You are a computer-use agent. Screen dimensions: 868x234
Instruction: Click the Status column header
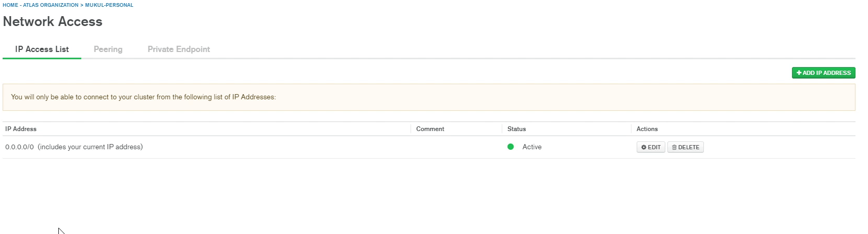pyautogui.click(x=516, y=129)
